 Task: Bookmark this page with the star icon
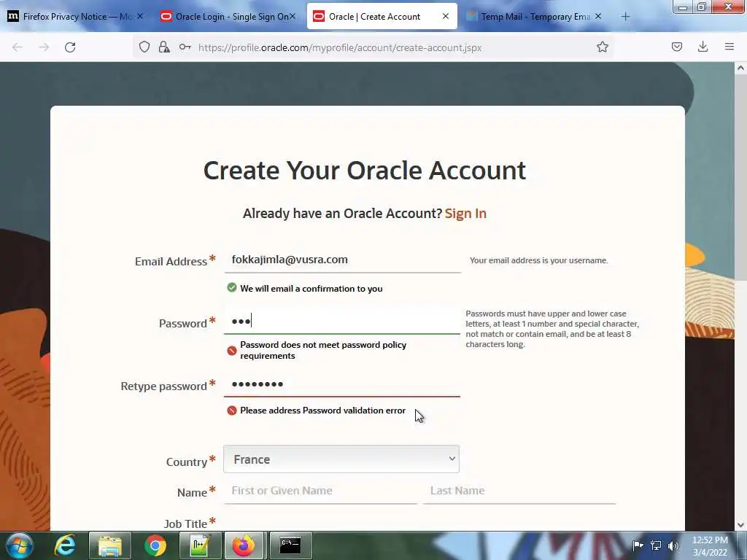pyautogui.click(x=602, y=47)
